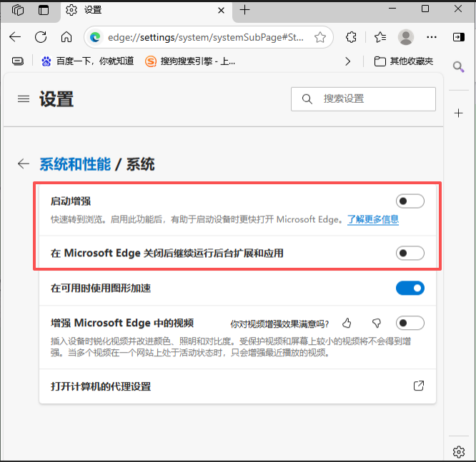This screenshot has width=476, height=462.
Task: Toggle 启动增强 switch
Action: pyautogui.click(x=410, y=201)
